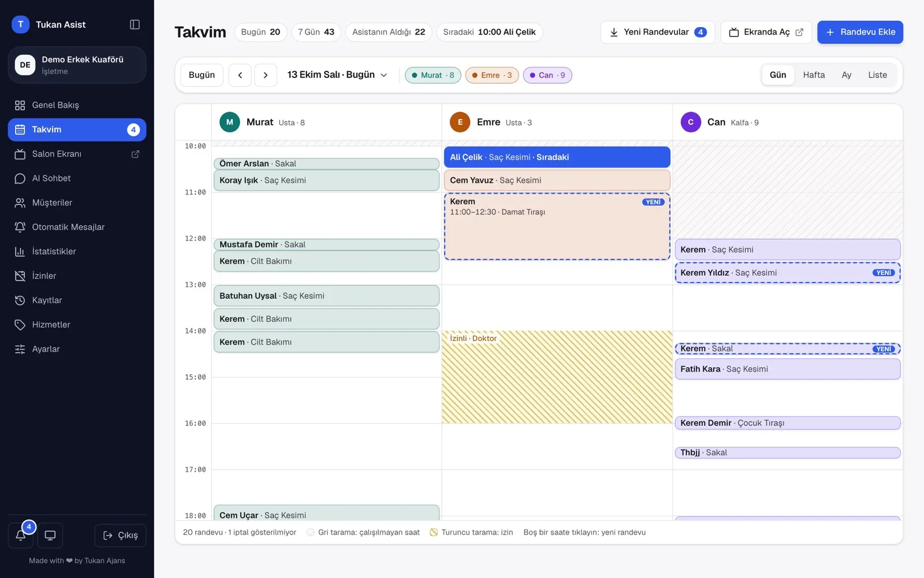This screenshot has width=924, height=578.
Task: Click the Hizmetler tag icon
Action: click(x=20, y=325)
